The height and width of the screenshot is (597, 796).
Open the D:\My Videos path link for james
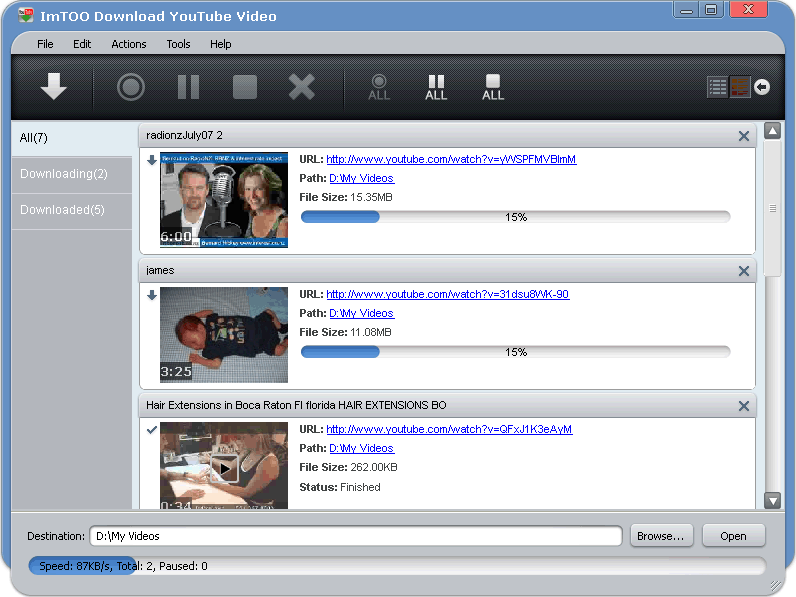361,313
